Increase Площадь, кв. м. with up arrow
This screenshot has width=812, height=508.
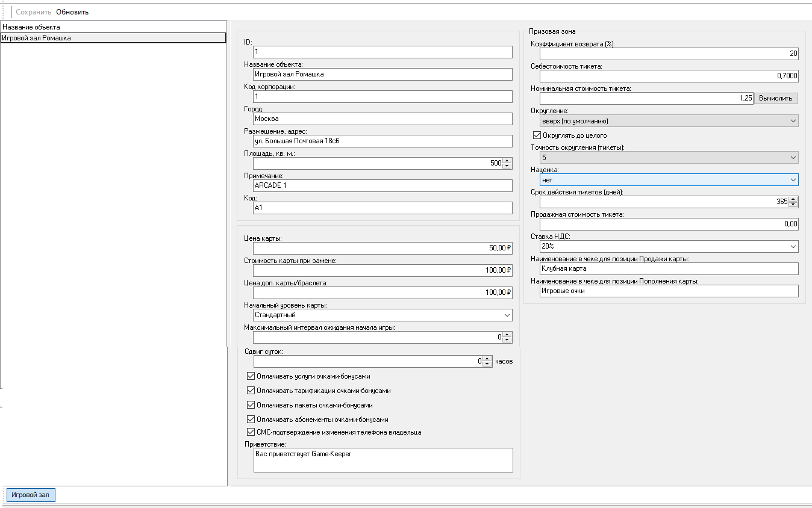tap(507, 161)
